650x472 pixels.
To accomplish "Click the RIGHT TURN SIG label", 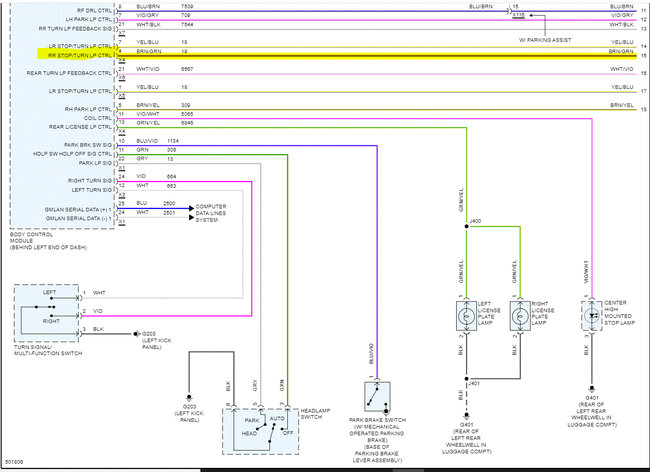I will click(x=90, y=181).
